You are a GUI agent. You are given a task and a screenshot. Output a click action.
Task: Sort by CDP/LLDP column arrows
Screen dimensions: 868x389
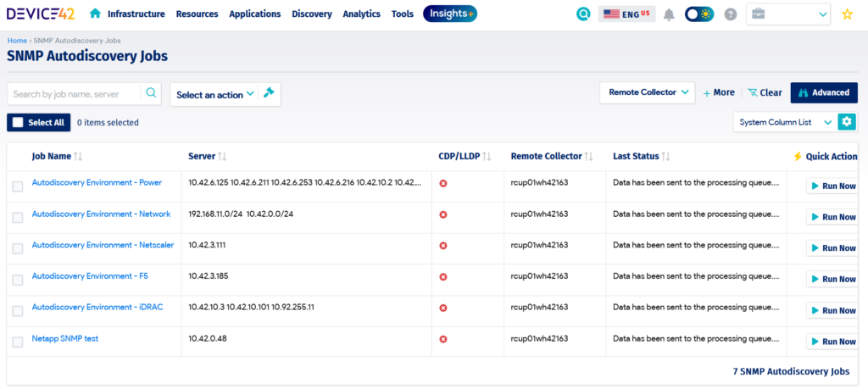click(487, 157)
